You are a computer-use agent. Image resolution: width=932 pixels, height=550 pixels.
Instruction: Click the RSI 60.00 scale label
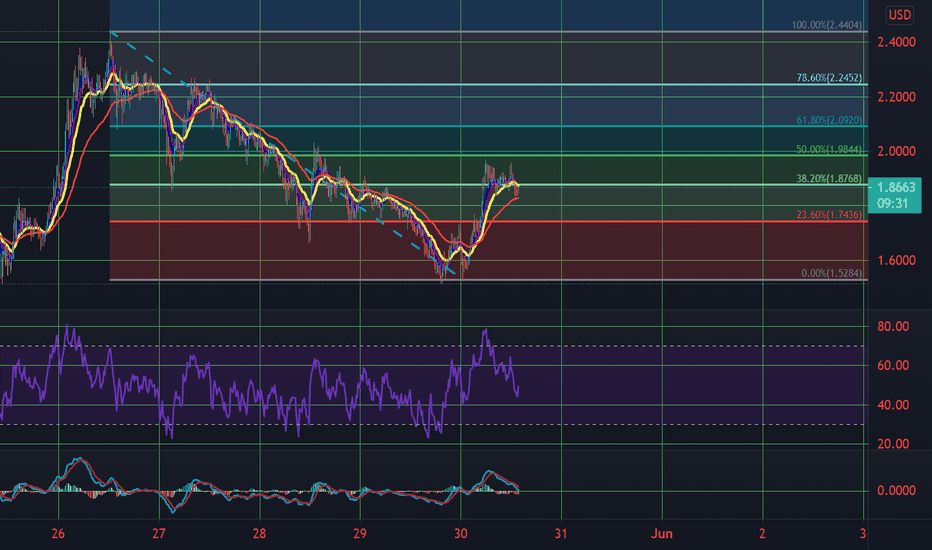[893, 366]
